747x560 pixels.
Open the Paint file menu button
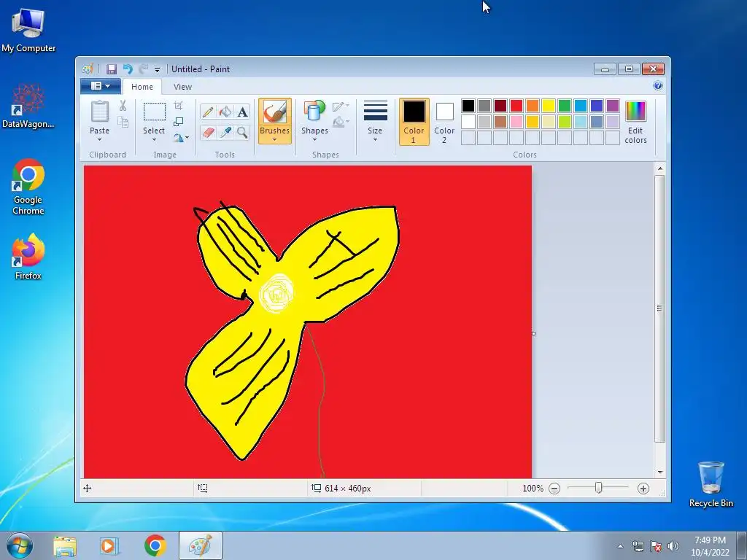point(100,86)
